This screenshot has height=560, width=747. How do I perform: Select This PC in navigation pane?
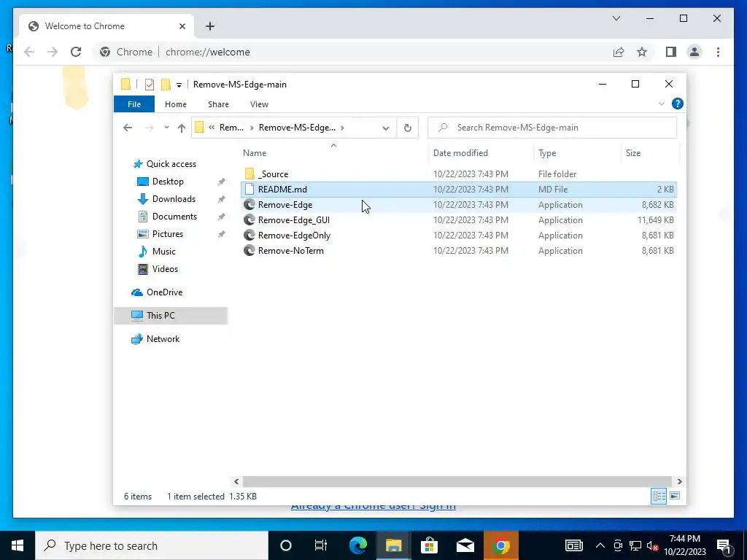[171, 316]
